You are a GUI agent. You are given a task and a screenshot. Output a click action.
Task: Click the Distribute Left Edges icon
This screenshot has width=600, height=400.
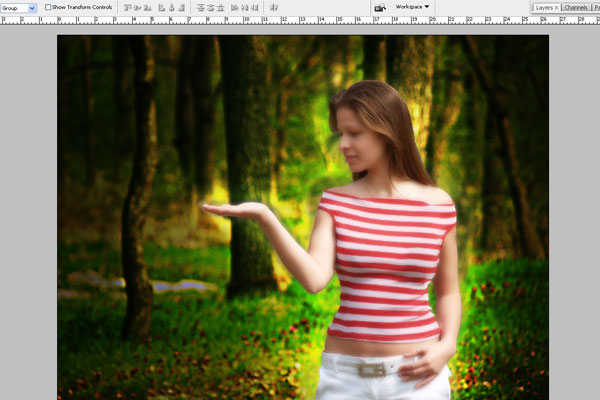tap(234, 7)
